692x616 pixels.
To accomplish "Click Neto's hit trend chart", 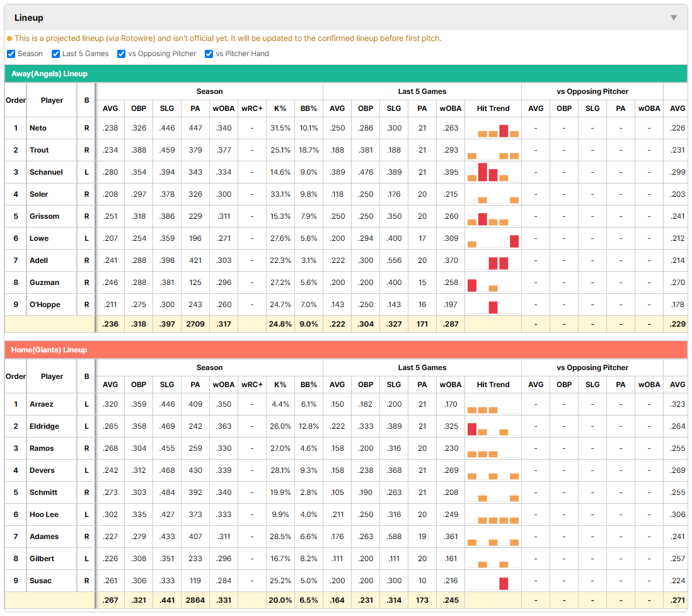I will pyautogui.click(x=493, y=129).
